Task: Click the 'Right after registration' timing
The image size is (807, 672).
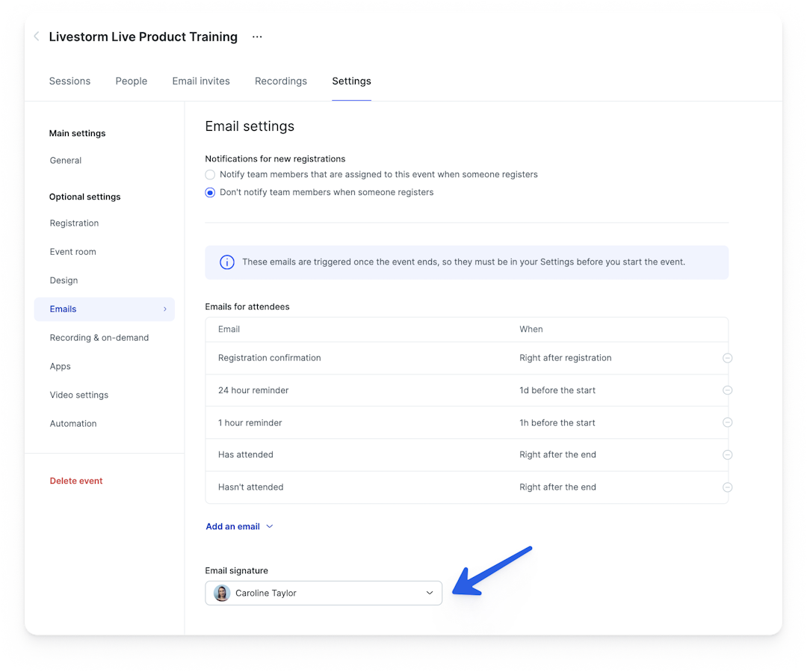Action: [x=566, y=358]
